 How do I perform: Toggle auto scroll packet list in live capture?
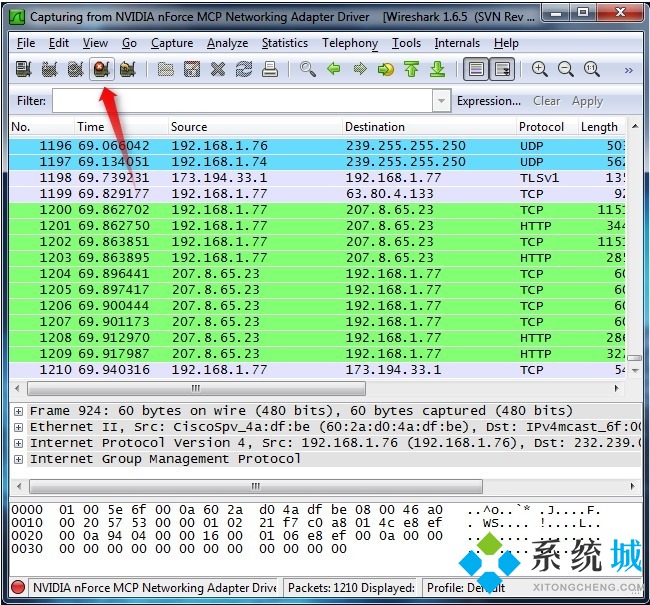502,69
